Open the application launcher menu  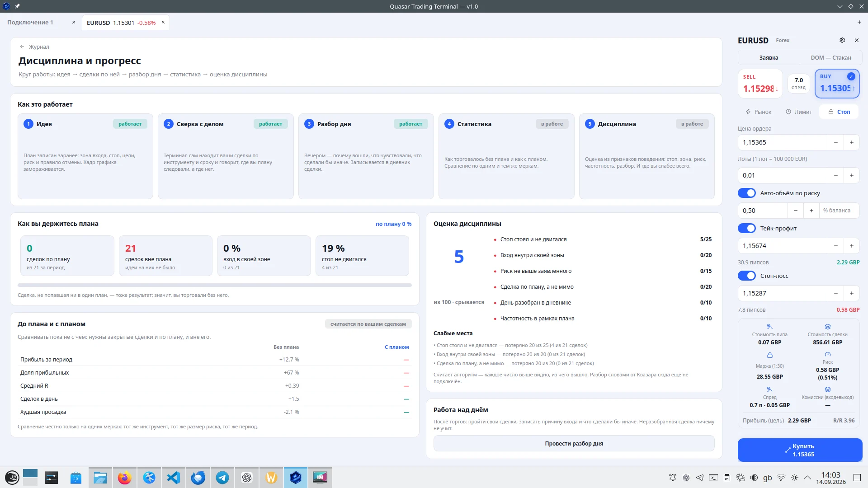tap(12, 478)
